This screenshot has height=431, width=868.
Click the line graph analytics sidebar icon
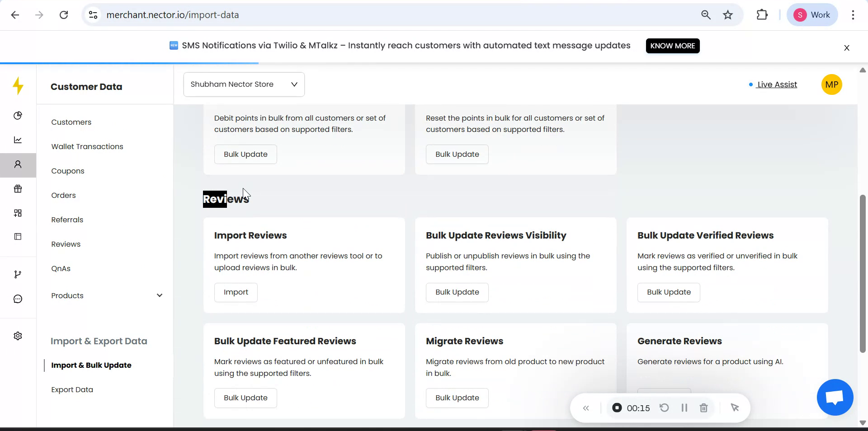pyautogui.click(x=18, y=140)
